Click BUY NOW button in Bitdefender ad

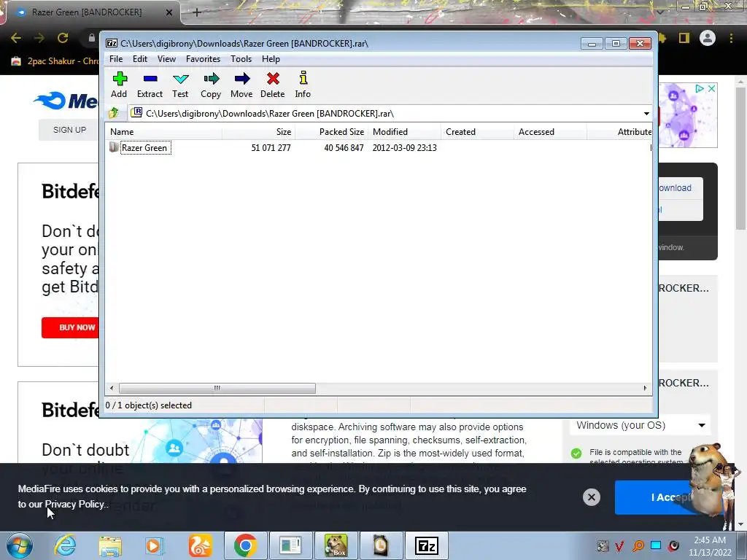(71, 327)
